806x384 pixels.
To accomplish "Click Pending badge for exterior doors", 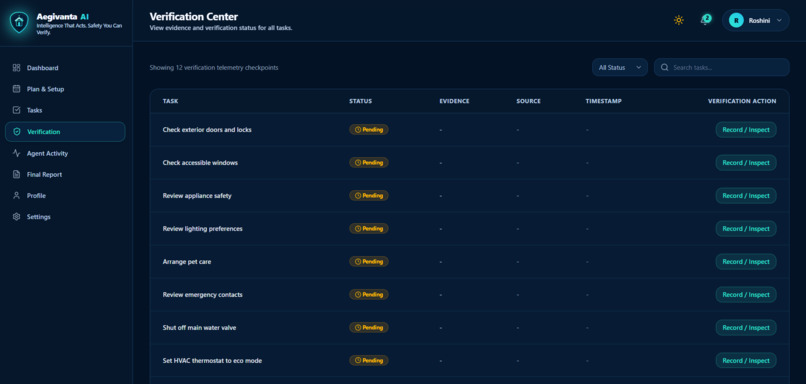I will [369, 130].
